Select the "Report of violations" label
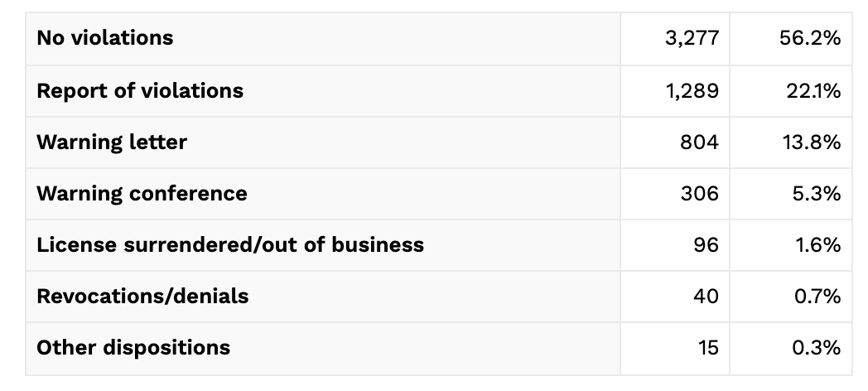 (140, 90)
